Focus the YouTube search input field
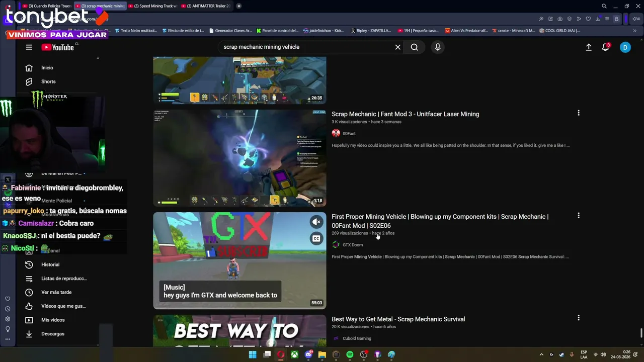This screenshot has width=644, height=362. [x=307, y=47]
